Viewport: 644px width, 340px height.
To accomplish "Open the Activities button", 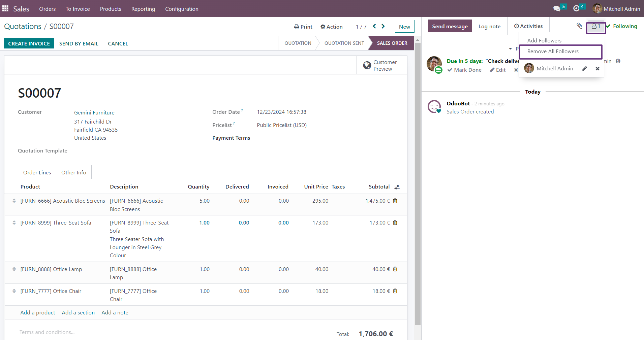I will point(528,26).
